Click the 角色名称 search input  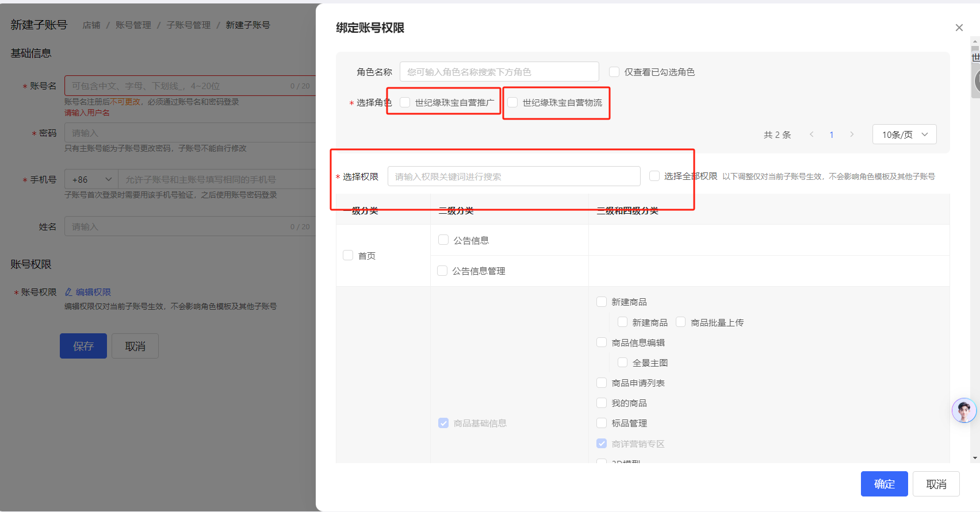click(x=499, y=72)
